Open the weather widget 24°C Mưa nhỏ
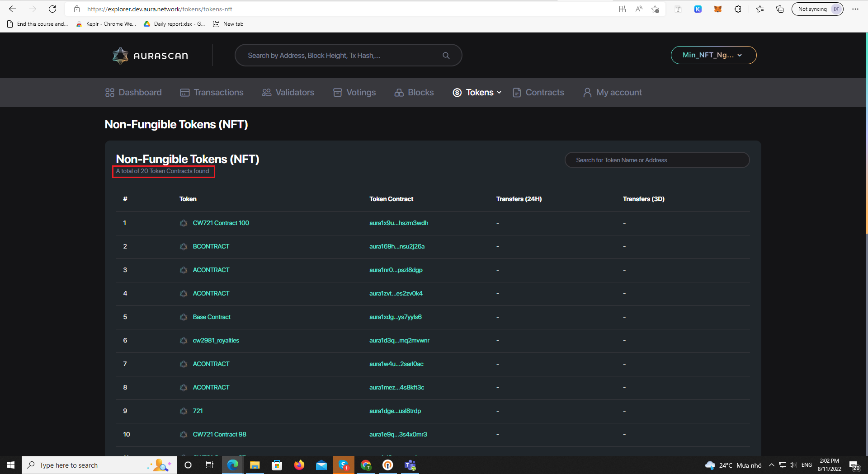868x474 pixels. tap(733, 465)
